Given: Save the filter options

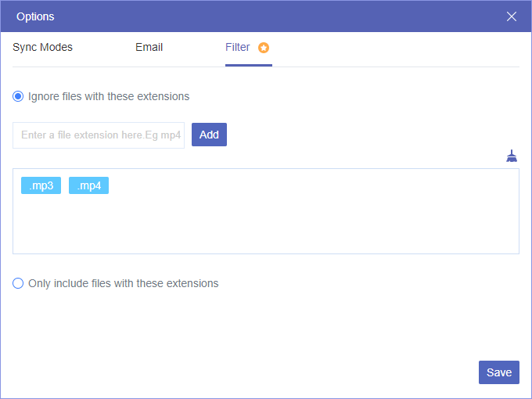Looking at the screenshot, I should (x=498, y=372).
